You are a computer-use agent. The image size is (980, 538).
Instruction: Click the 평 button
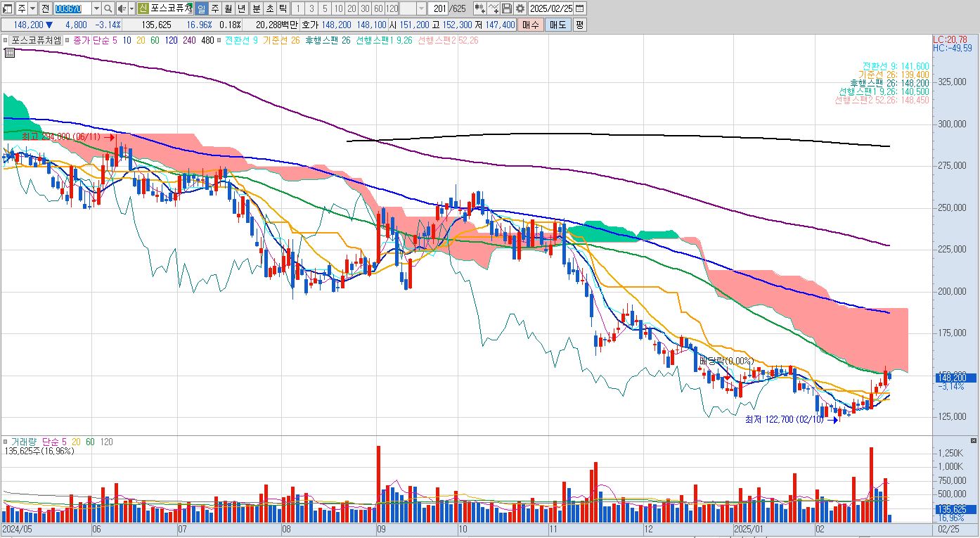579,25
